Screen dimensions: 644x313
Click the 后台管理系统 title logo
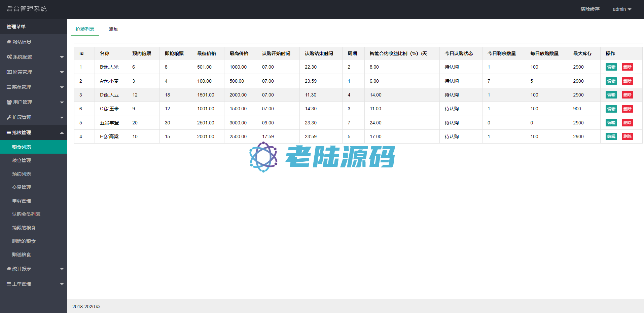[27, 9]
